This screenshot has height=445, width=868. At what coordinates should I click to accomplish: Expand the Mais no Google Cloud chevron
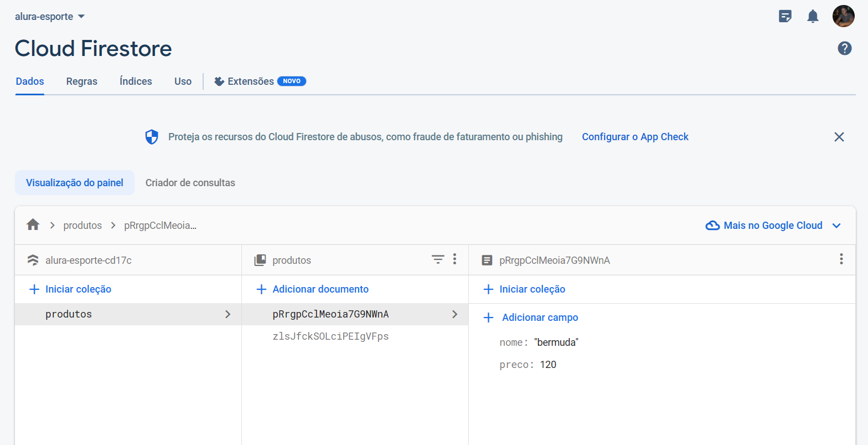coord(836,226)
